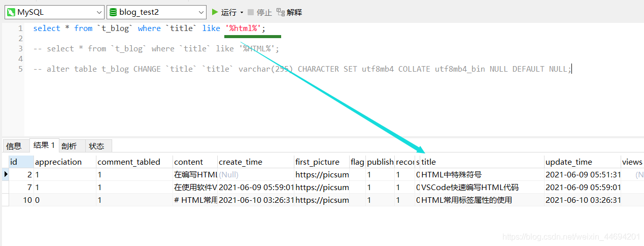
Task: Click the current row indicator arrow
Action: [x=6, y=174]
